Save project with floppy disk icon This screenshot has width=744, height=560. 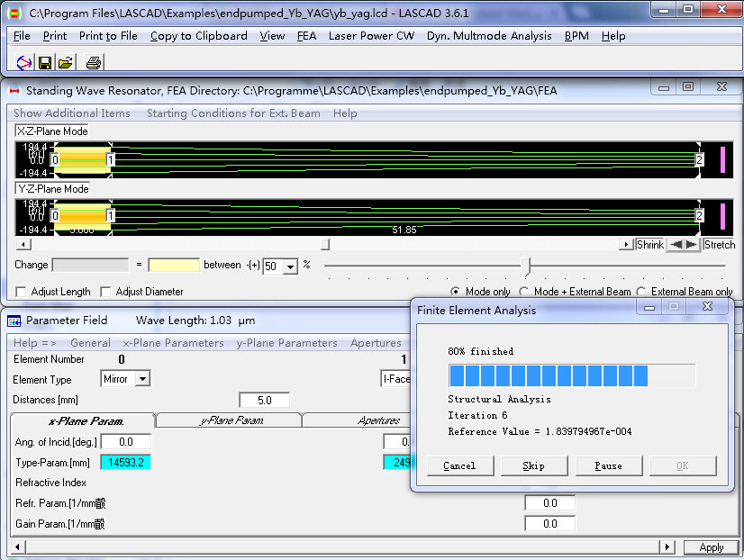(x=45, y=63)
